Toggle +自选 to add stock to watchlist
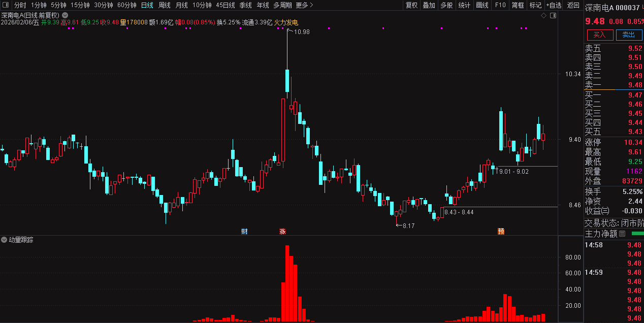644x323 pixels. 555,5
